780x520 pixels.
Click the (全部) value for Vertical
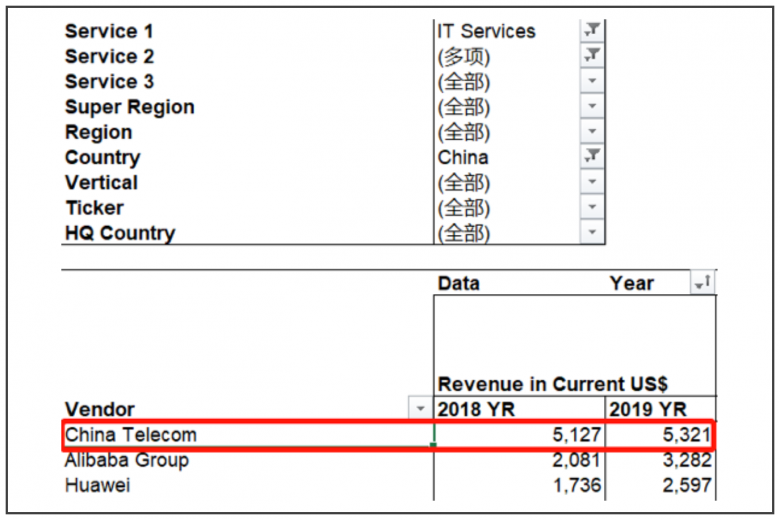464,183
